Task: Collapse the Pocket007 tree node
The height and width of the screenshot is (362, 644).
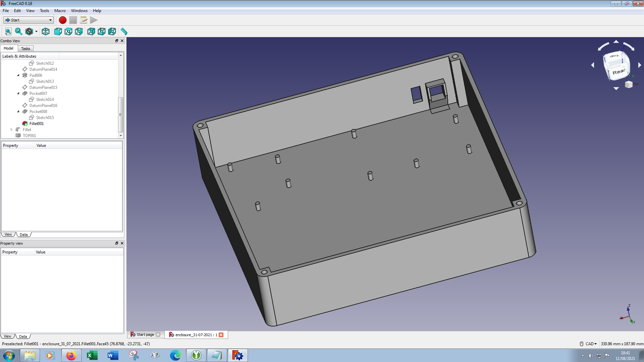Action: point(18,94)
